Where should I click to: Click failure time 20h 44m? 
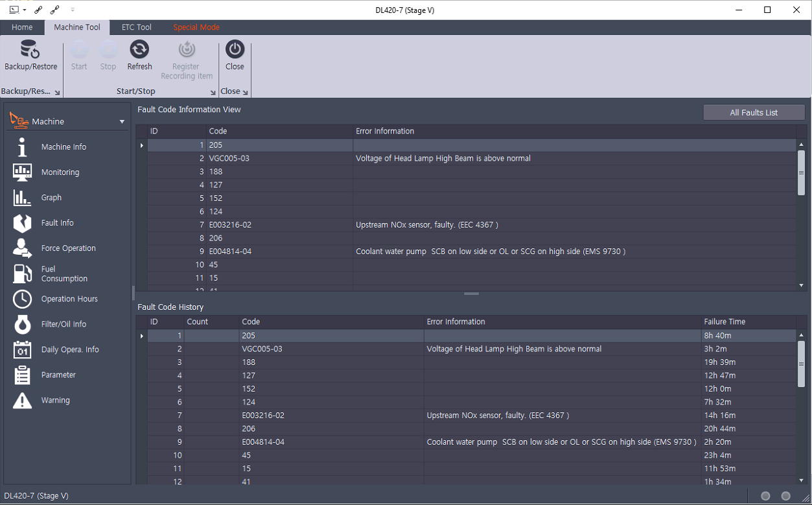coord(720,429)
